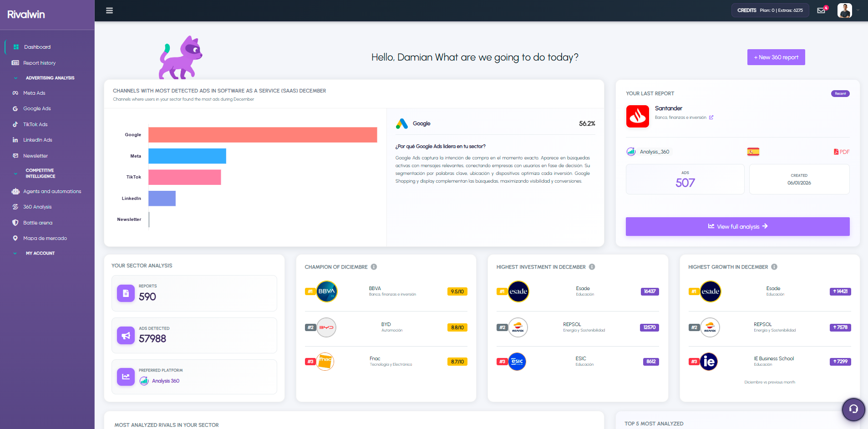The width and height of the screenshot is (868, 429).
Task: Click Esade logo in Highest Investment card
Action: click(518, 291)
